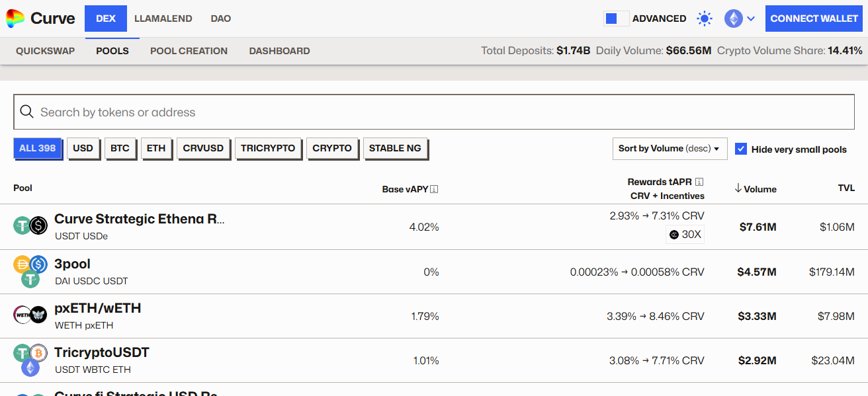This screenshot has height=396, width=868.
Task: Click the Pool column header
Action: pos(22,188)
